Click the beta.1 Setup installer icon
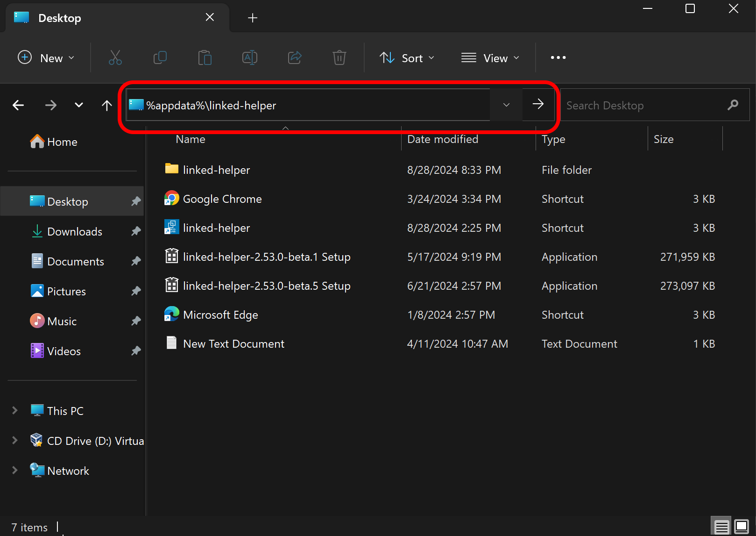756x536 pixels. (x=172, y=256)
